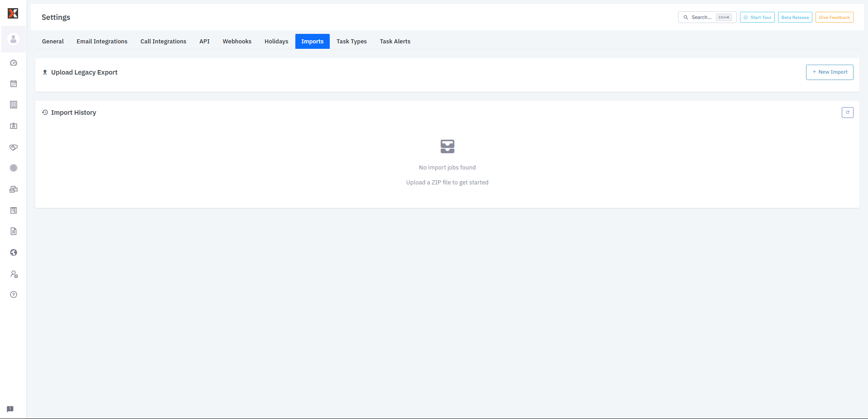
Task: Click the globe icon in sidebar
Action: pos(14,253)
